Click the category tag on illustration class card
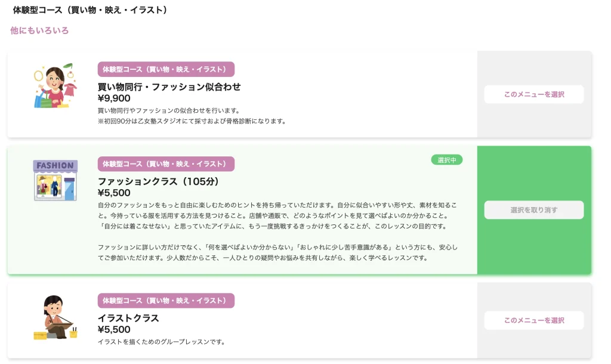The height and width of the screenshot is (364, 611). (x=166, y=301)
